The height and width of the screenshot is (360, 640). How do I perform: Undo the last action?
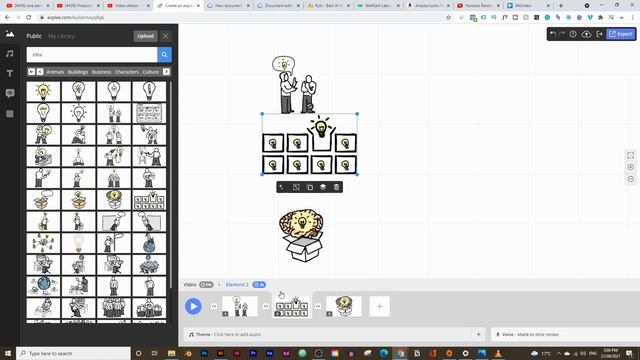pos(553,34)
